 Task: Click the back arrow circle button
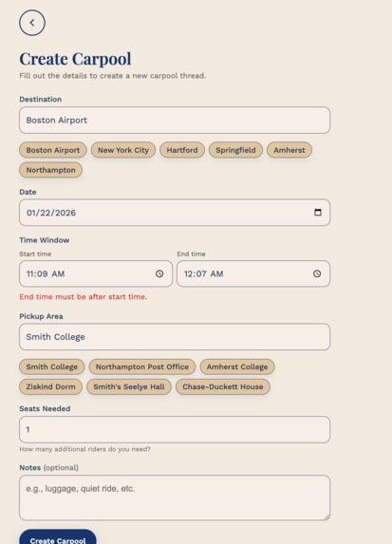[x=32, y=23]
